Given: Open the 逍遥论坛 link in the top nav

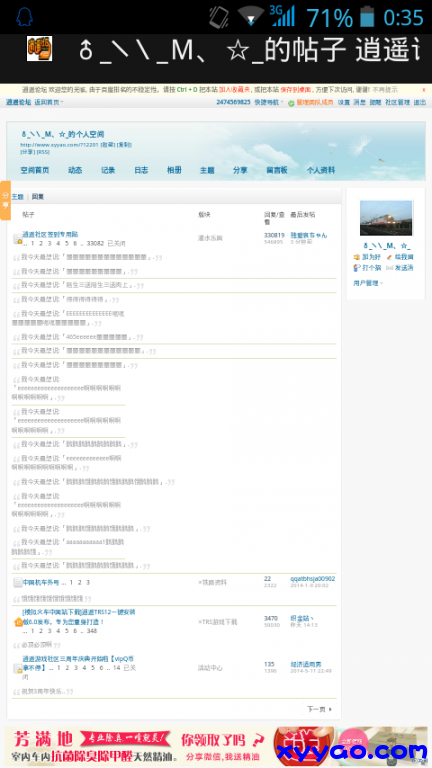Looking at the screenshot, I should (19, 102).
